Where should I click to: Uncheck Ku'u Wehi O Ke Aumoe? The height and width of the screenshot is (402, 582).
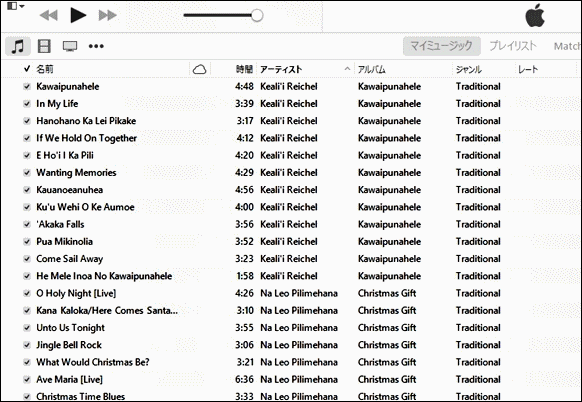[27, 207]
